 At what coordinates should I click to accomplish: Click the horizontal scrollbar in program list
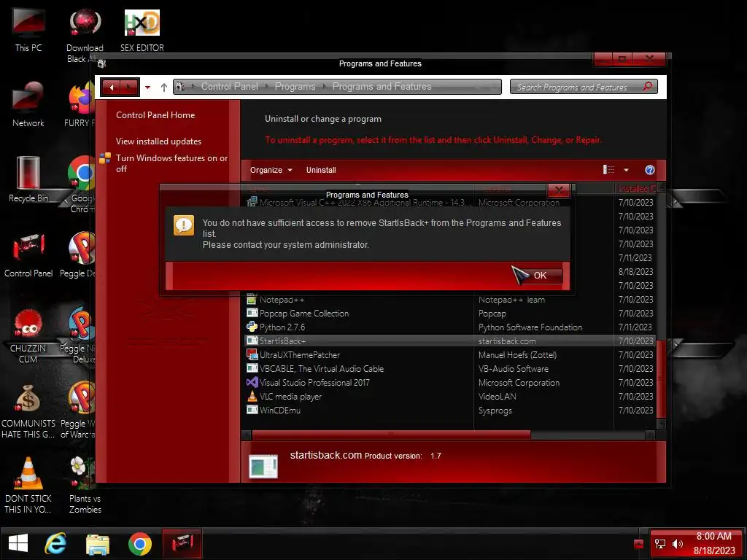tap(391, 435)
